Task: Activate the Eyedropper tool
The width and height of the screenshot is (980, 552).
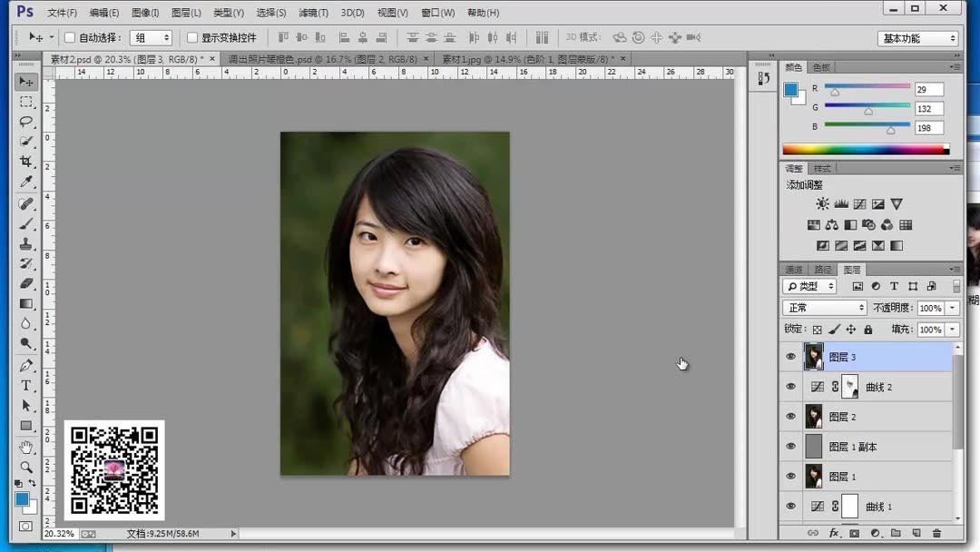Action: coord(26,182)
